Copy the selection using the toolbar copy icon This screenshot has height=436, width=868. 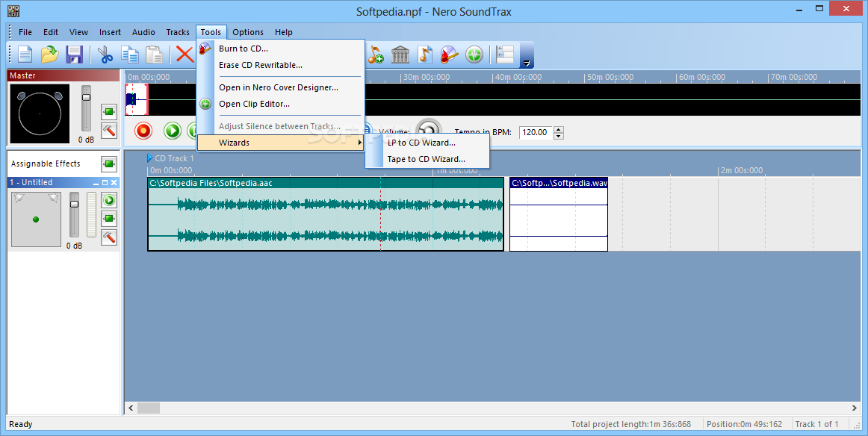pos(130,54)
